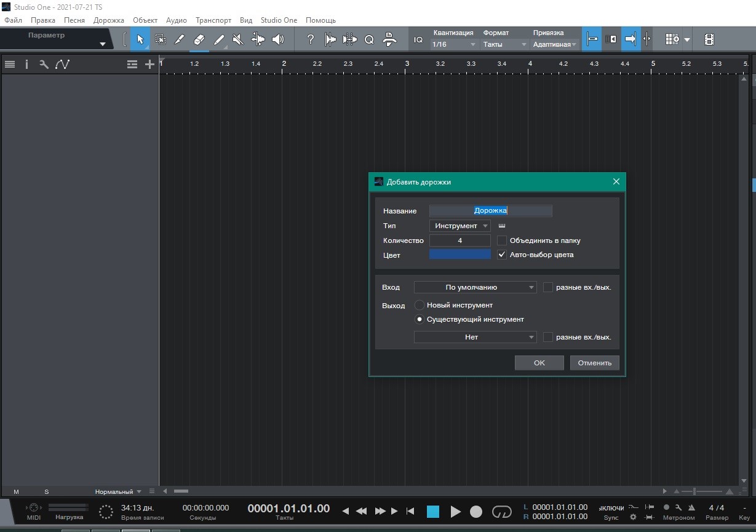Open metronome setup wrench icon

(678, 507)
